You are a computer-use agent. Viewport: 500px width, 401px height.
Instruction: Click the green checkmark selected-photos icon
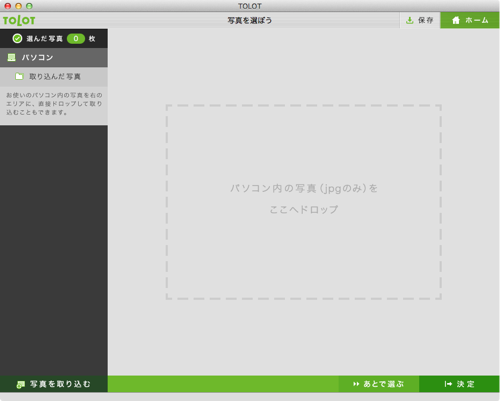point(17,38)
